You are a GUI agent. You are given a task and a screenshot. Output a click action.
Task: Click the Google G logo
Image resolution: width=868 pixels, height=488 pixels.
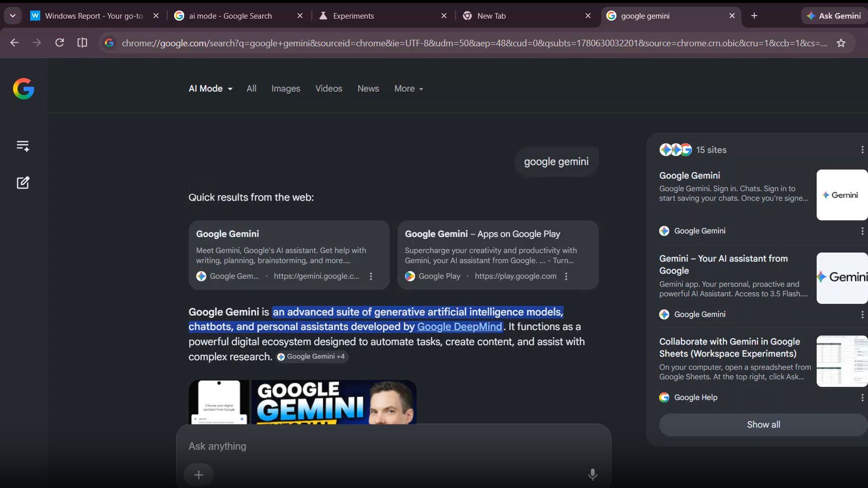pos(24,89)
